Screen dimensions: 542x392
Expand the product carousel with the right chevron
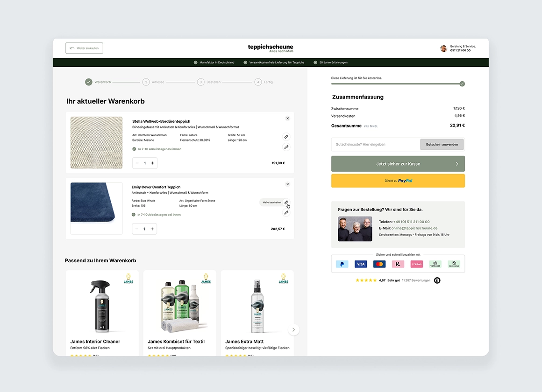294,329
